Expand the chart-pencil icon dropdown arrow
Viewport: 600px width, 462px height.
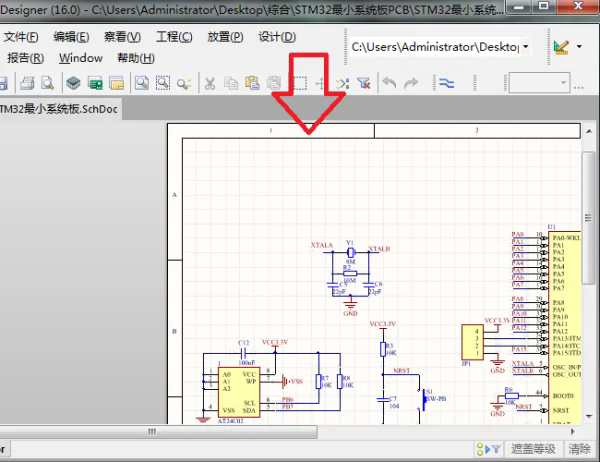point(579,47)
